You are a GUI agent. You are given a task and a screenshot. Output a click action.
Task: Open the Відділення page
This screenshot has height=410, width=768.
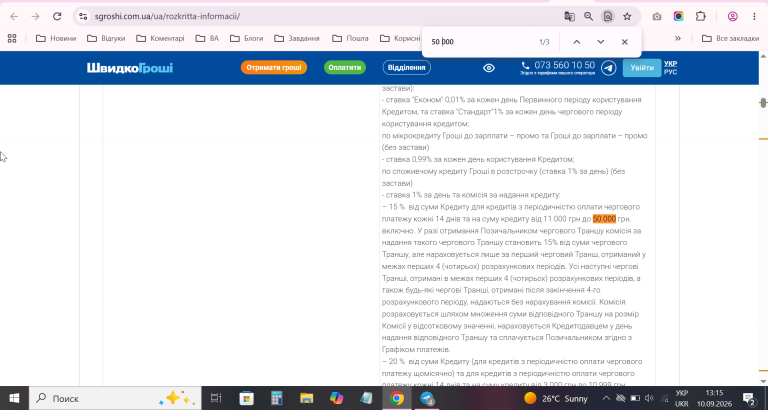click(x=407, y=68)
